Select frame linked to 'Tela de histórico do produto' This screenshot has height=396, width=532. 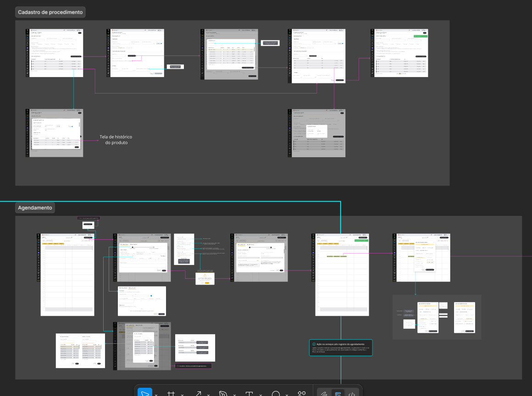pyautogui.click(x=54, y=133)
